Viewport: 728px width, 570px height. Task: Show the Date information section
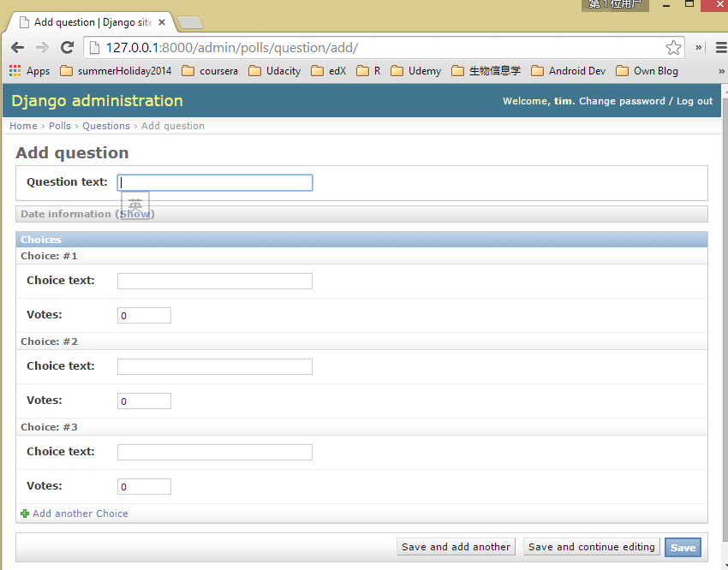click(134, 214)
